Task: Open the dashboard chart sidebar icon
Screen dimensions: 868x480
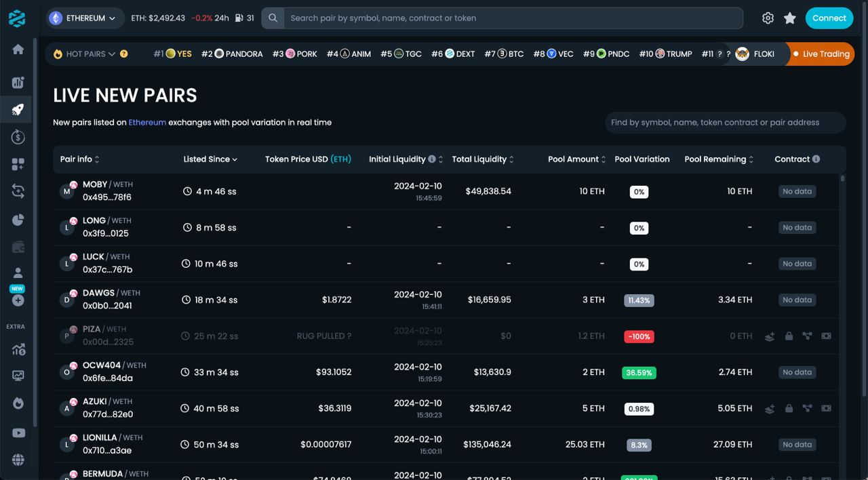Action: 18,83
